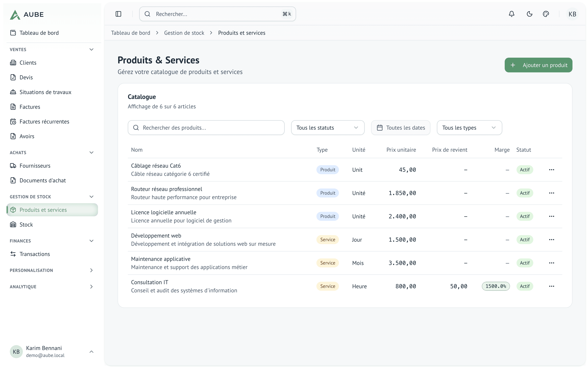The width and height of the screenshot is (588, 368).
Task: Click the Marge column header
Action: [x=502, y=150]
